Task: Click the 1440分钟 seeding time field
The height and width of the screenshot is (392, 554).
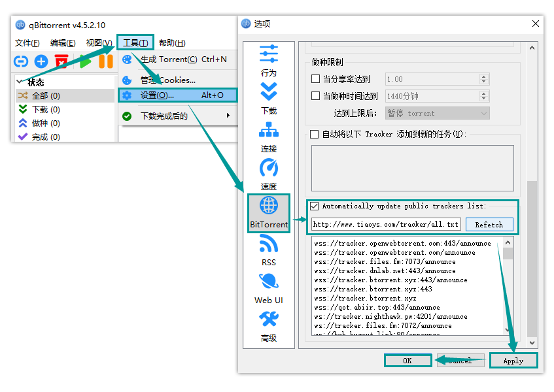Action: tap(432, 96)
